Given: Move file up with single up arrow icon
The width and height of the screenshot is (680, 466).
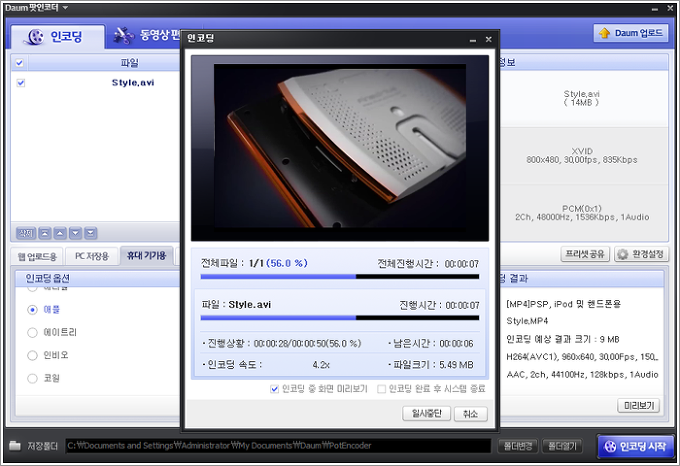Looking at the screenshot, I should 60,233.
